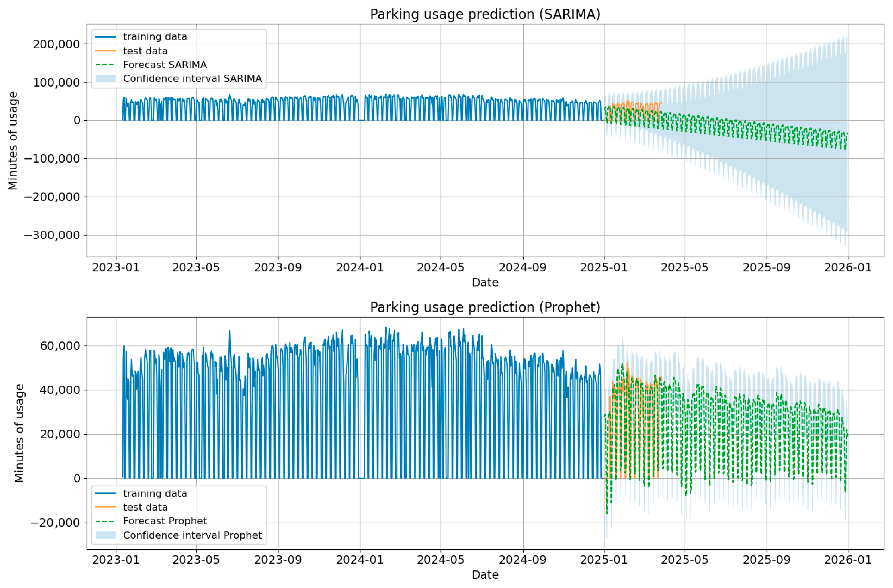Click Prophet legend test data label
The height and width of the screenshot is (588, 893).
[x=145, y=507]
